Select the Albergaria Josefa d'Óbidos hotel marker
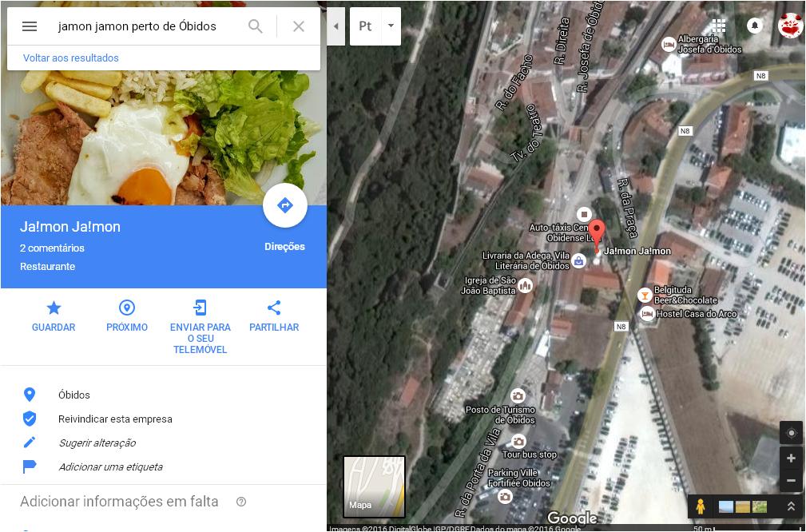 coord(669,45)
